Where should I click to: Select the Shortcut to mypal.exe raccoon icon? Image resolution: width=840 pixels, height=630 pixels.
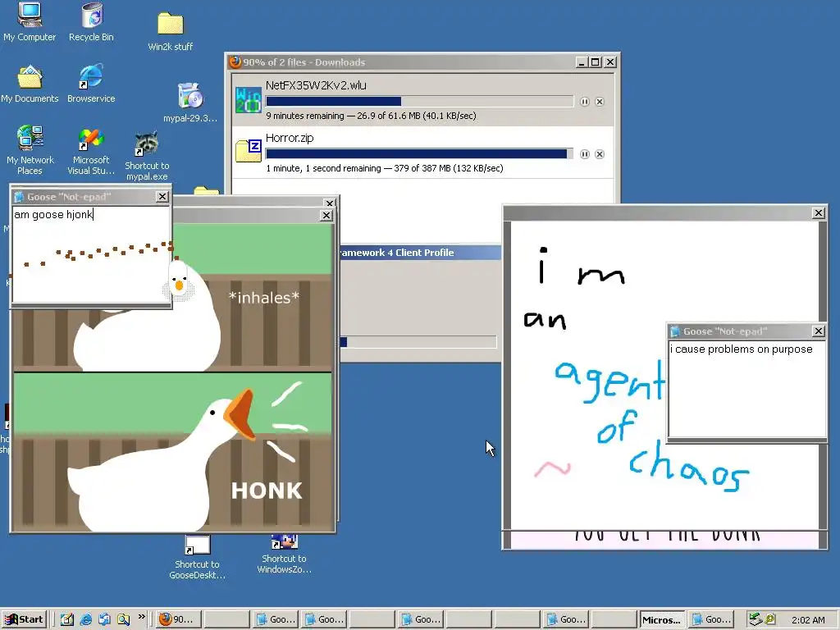[147, 156]
